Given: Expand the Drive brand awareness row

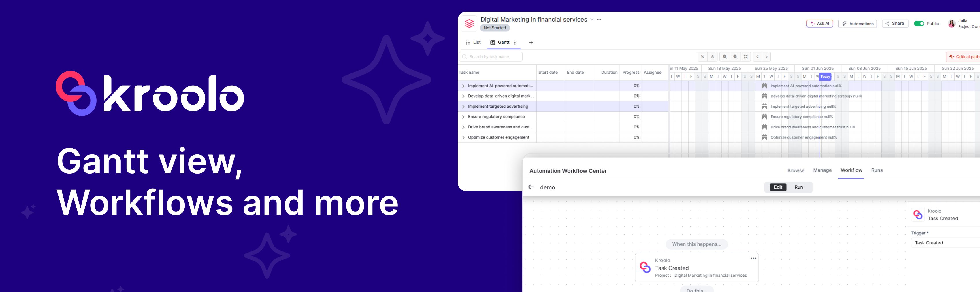Looking at the screenshot, I should click(463, 127).
